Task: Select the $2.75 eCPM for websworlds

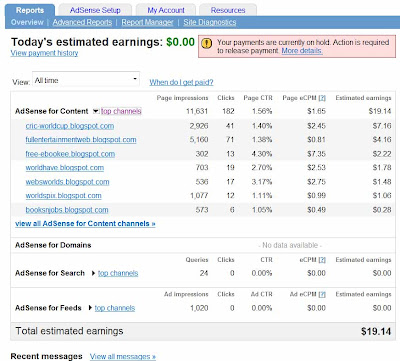Action: [x=316, y=182]
